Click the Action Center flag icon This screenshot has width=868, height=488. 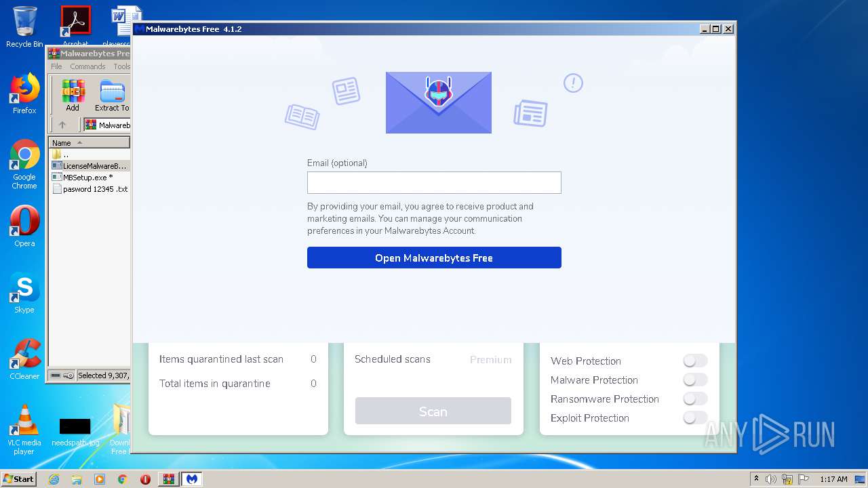click(804, 479)
